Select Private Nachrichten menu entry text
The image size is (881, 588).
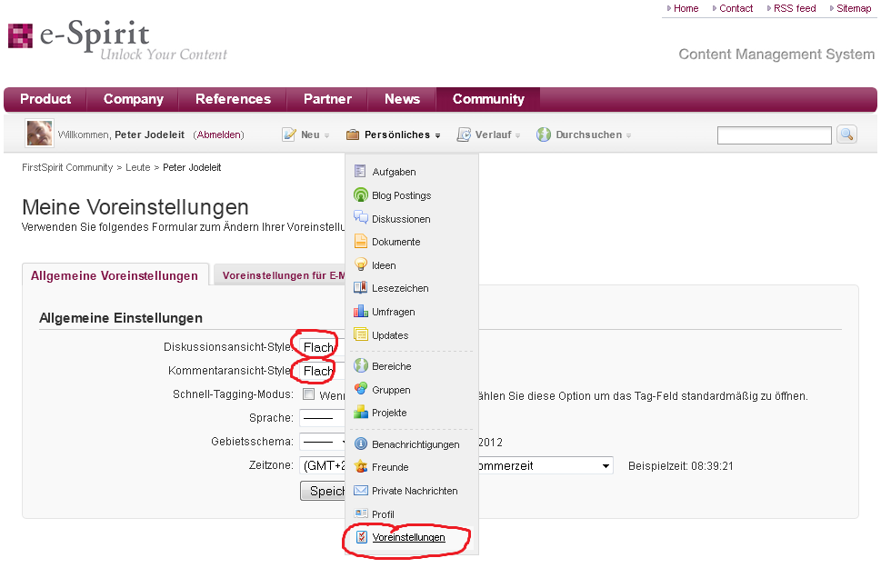tap(415, 491)
